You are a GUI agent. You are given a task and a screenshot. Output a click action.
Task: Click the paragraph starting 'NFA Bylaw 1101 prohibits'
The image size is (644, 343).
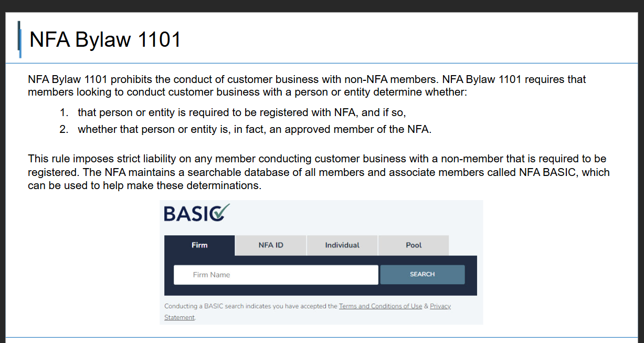[x=307, y=86]
